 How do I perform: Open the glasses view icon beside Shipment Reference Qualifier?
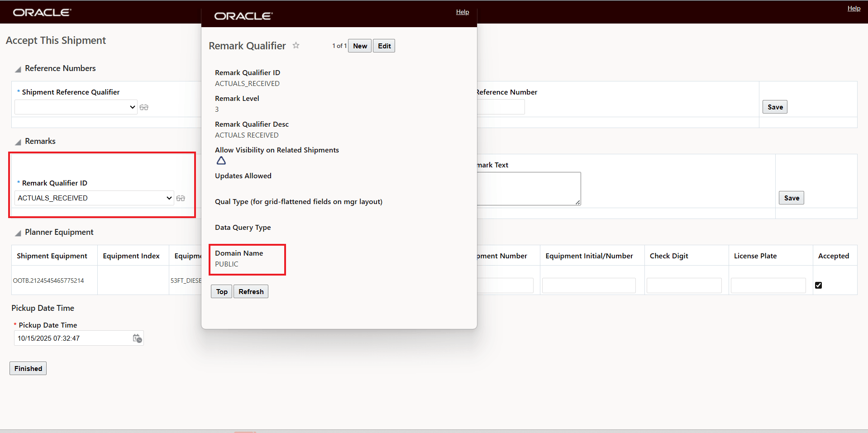pos(144,107)
